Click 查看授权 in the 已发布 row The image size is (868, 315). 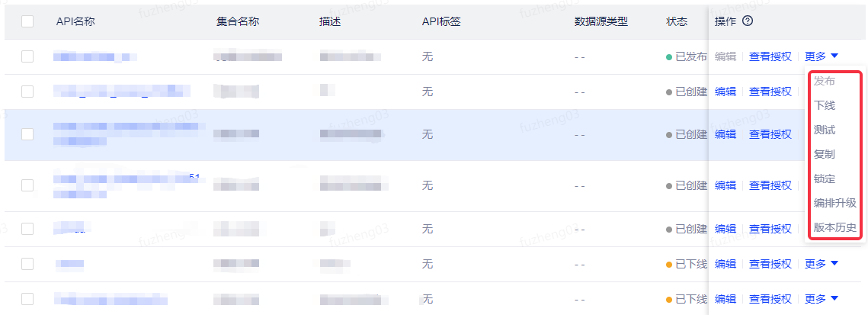pyautogui.click(x=770, y=56)
